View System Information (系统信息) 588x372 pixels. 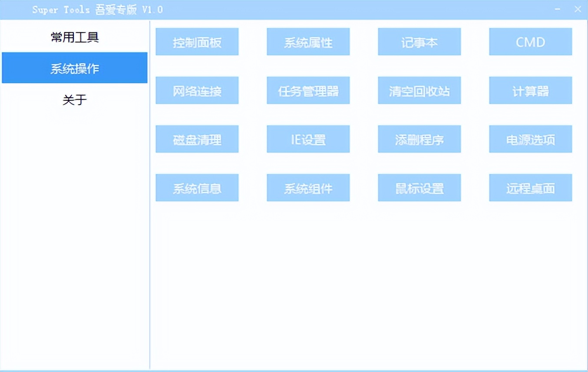pos(197,188)
